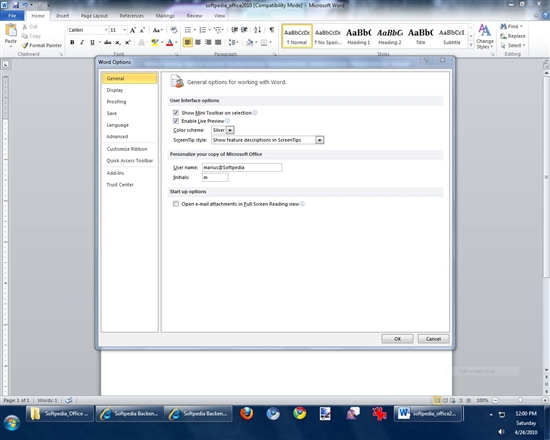The height and width of the screenshot is (440, 550).
Task: Select Customize Ribbon in Word Options
Action: (x=129, y=149)
